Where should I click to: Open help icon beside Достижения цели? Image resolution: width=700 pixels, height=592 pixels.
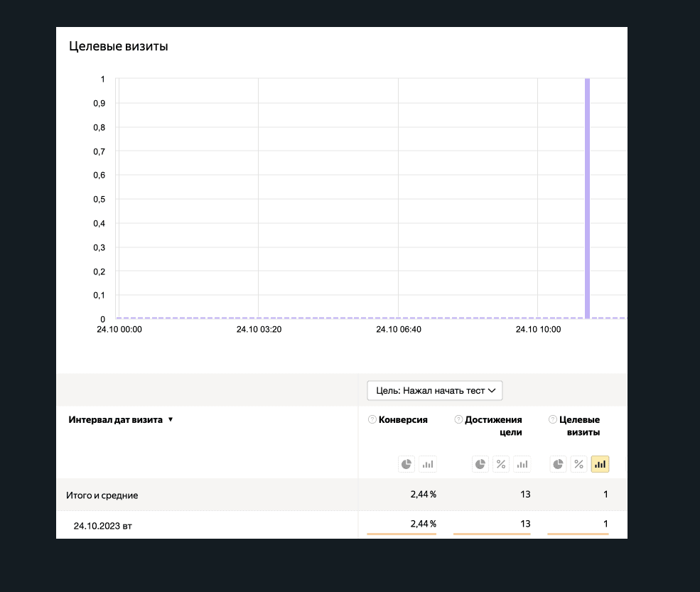[x=458, y=420]
